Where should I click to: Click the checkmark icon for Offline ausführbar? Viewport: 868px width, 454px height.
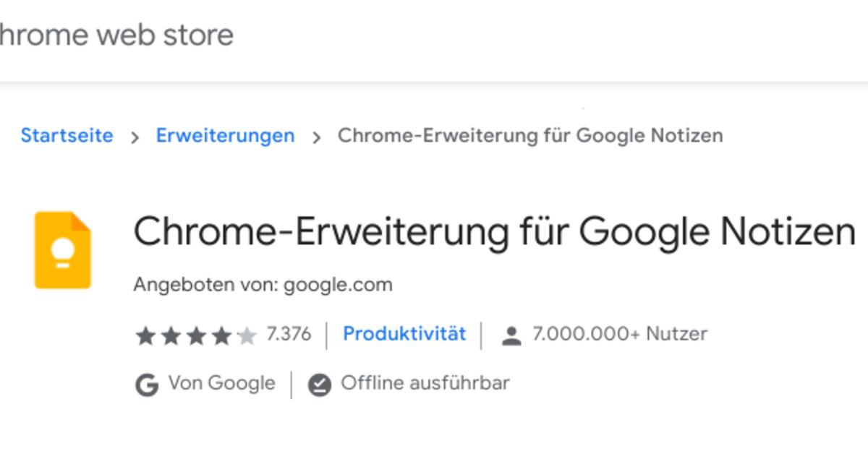(318, 383)
